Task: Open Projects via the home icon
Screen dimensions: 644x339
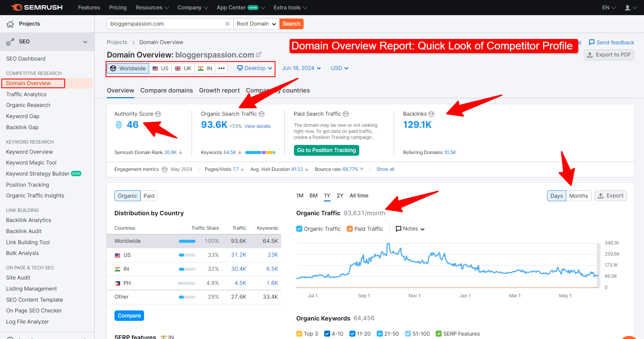Action: (10, 24)
